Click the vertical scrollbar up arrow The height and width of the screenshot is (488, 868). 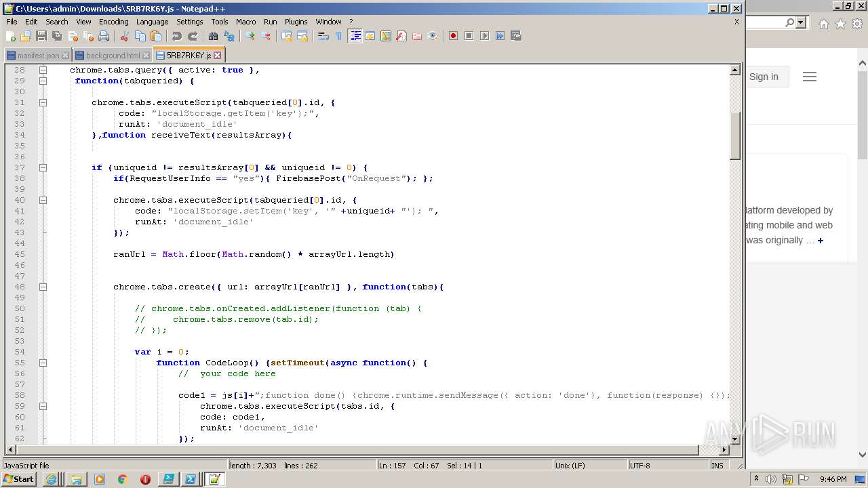(x=735, y=70)
